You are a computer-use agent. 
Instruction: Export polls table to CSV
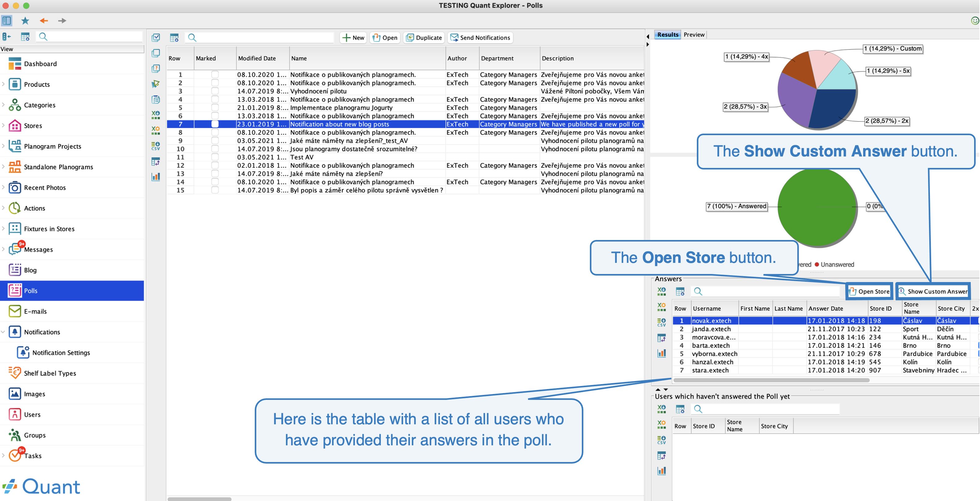(x=156, y=146)
